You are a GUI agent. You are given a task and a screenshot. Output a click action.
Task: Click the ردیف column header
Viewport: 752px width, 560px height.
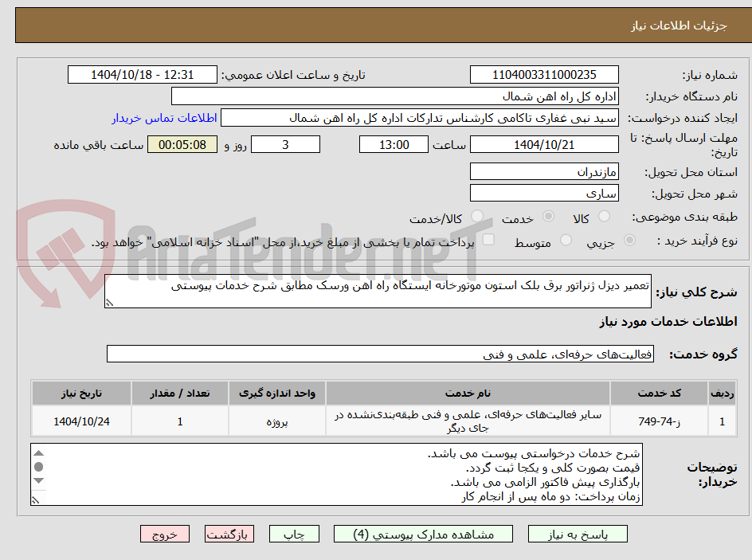tap(722, 394)
